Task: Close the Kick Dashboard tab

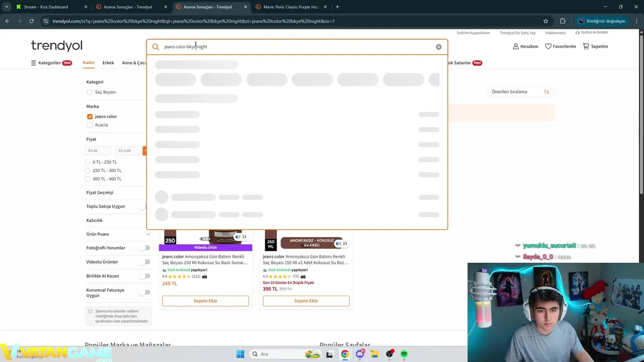Action: click(86, 7)
